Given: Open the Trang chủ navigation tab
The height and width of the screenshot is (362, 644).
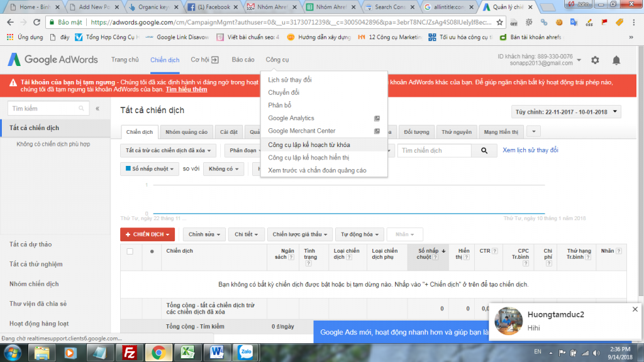Looking at the screenshot, I should [x=125, y=60].
